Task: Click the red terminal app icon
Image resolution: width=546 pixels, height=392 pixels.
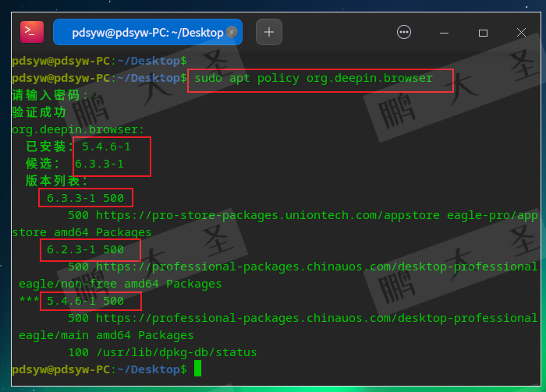Action: pos(32,32)
